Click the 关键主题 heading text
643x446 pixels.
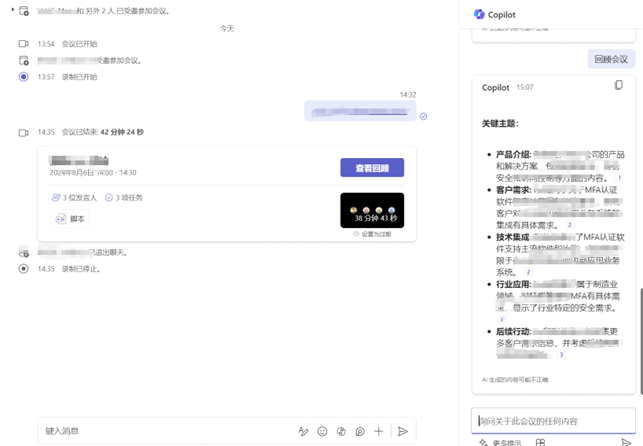pyautogui.click(x=500, y=123)
